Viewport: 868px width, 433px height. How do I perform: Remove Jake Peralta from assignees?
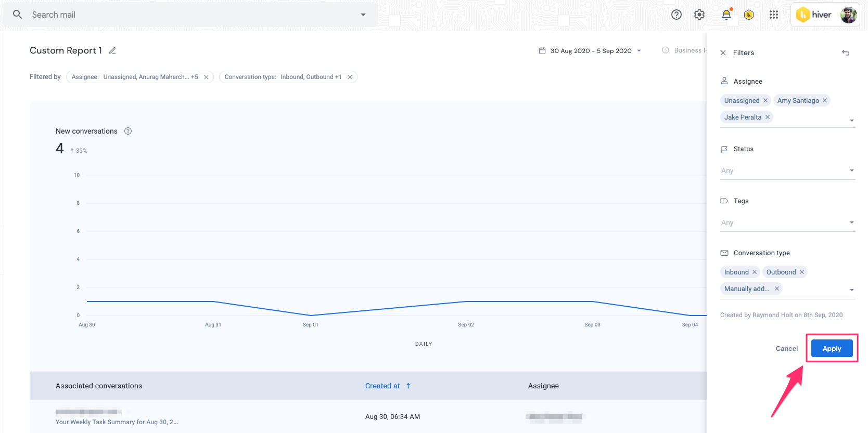point(768,117)
